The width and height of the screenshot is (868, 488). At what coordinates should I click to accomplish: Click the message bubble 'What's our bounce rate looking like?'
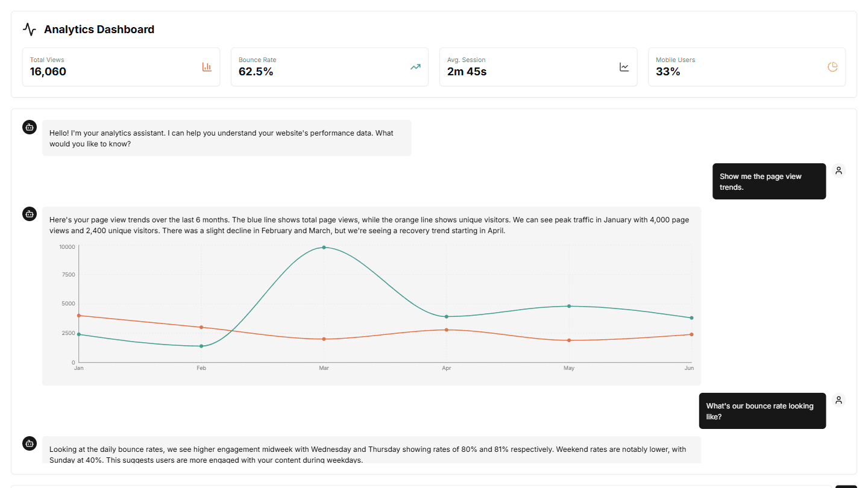[762, 411]
